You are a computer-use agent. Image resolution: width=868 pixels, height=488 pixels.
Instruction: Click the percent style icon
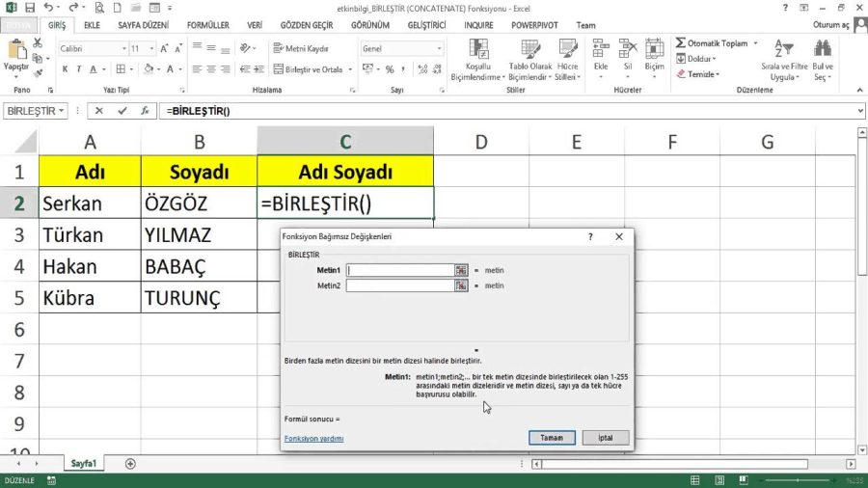390,69
